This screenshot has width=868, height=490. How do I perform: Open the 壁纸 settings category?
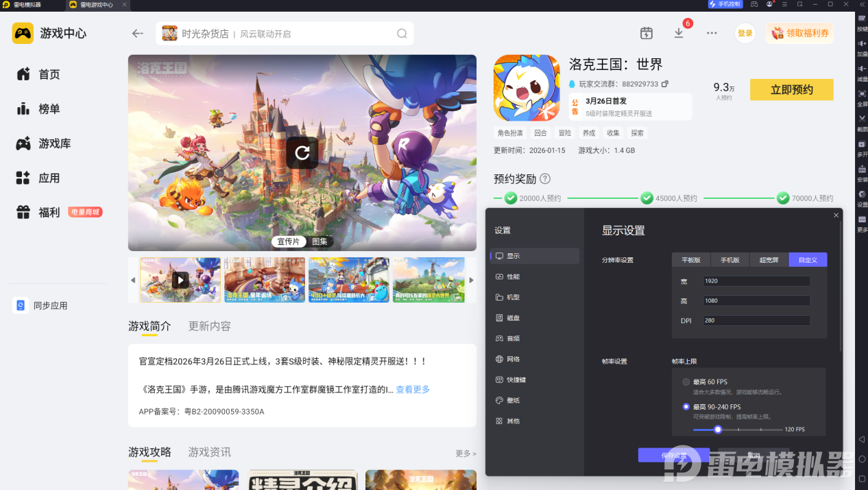coord(535,400)
